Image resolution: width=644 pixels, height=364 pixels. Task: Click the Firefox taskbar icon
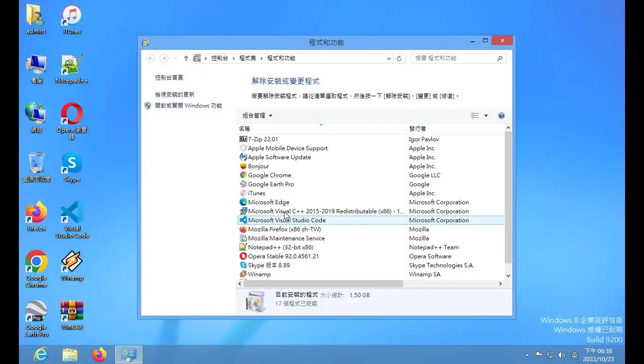point(99,355)
